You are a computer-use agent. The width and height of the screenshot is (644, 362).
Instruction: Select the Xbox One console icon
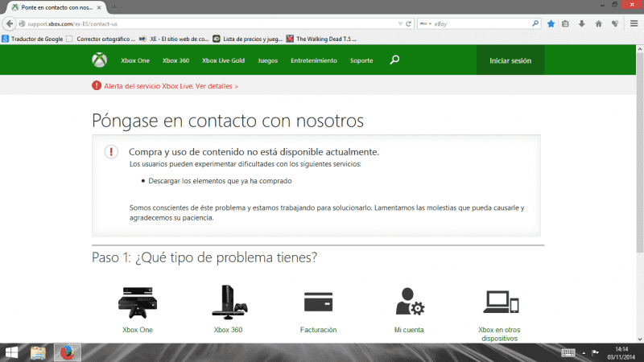138,302
